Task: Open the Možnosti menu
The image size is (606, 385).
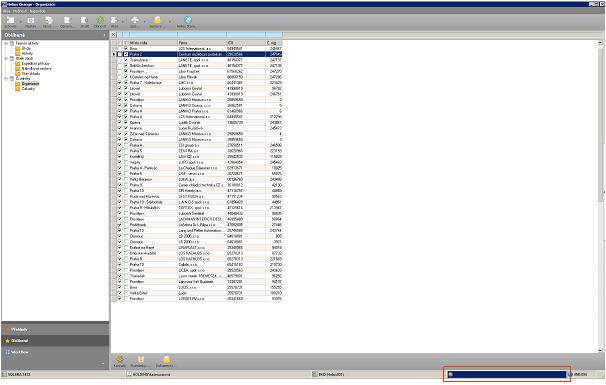Action: (20, 11)
